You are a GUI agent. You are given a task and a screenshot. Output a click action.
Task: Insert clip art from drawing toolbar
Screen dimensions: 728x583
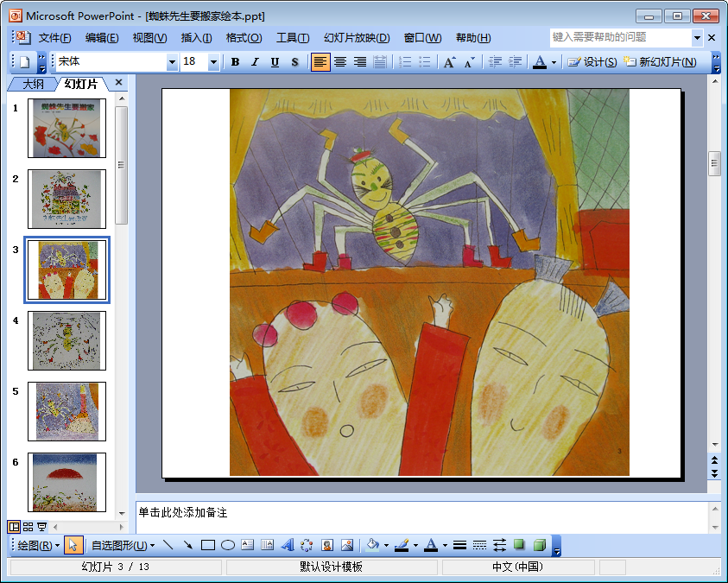click(326, 545)
